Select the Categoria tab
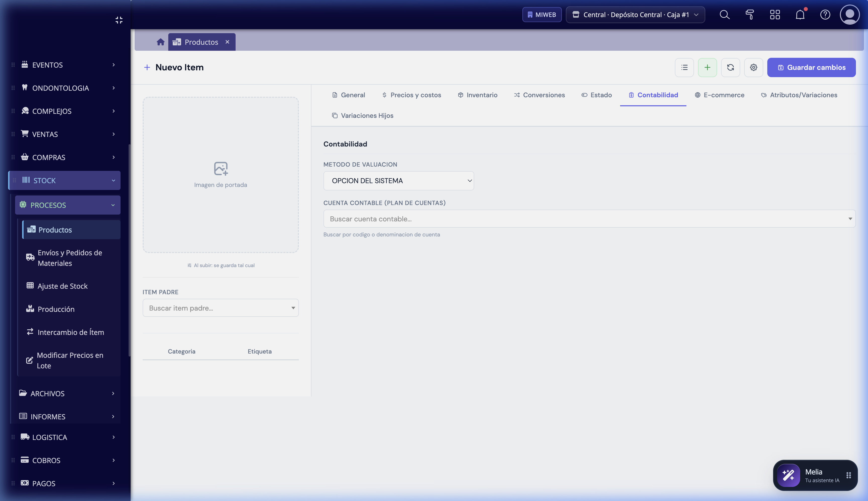868x501 pixels. (182, 351)
